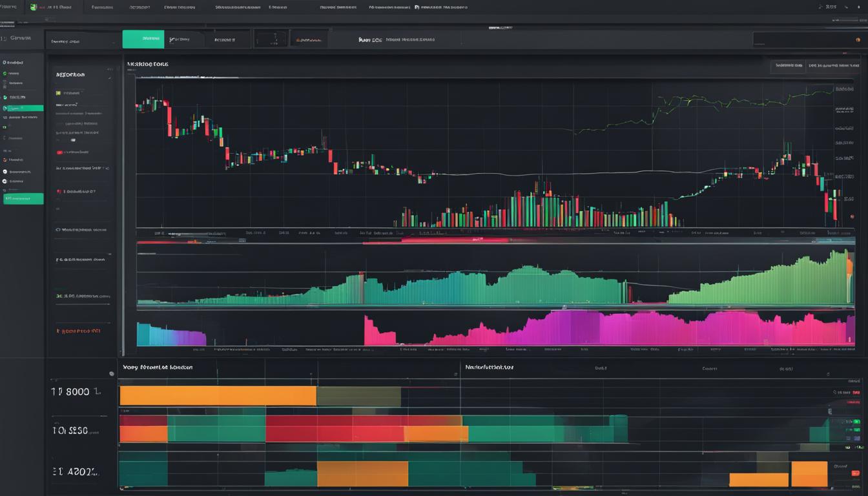This screenshot has width=868, height=496.
Task: Select the green highlighted tool in the left sidebar
Action: click(23, 108)
